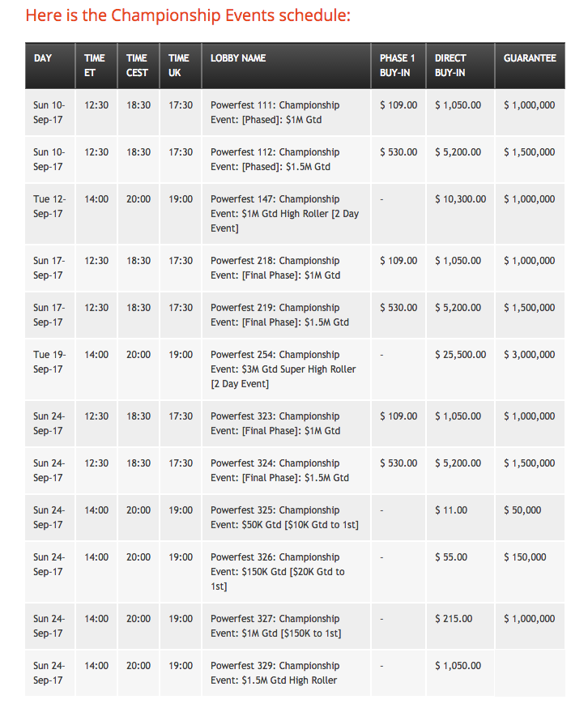Click the $3,000,000 guarantee cell
This screenshot has height=708, width=588.
[x=529, y=355]
